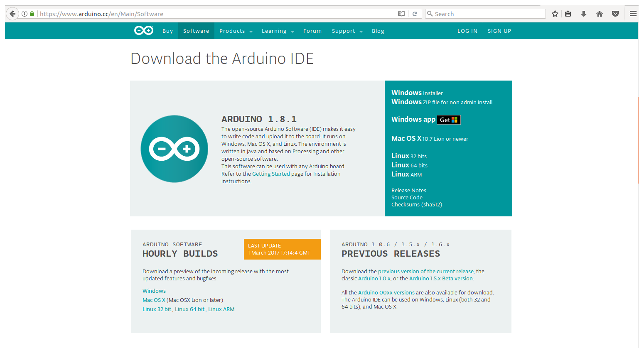Image resolution: width=644 pixels, height=353 pixels.
Task: Download Linux 32 bits version
Action: click(409, 156)
